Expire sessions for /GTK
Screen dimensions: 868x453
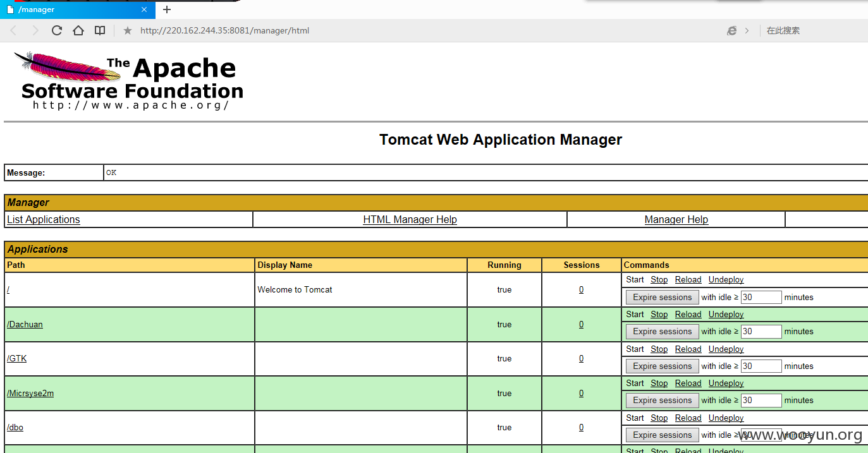(663, 366)
